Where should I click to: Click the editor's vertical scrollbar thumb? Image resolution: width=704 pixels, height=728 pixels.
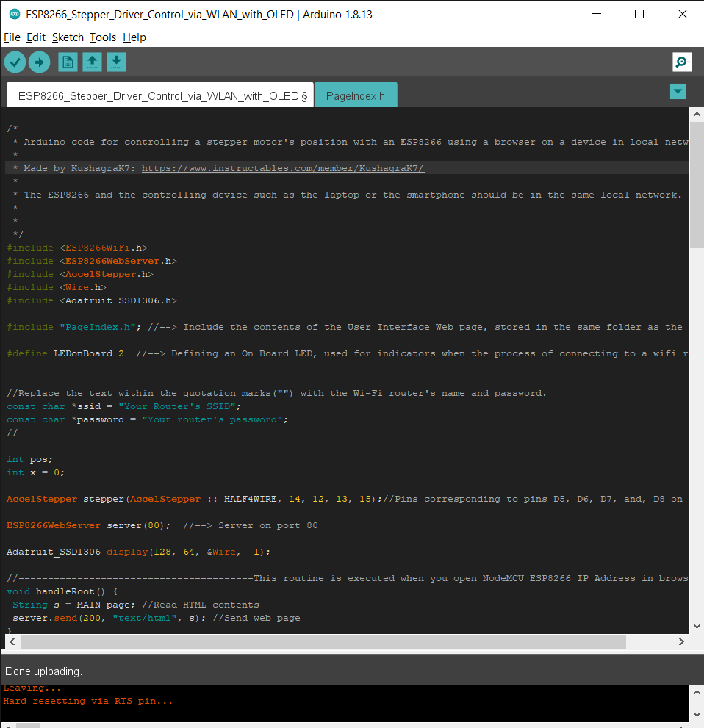click(x=697, y=185)
